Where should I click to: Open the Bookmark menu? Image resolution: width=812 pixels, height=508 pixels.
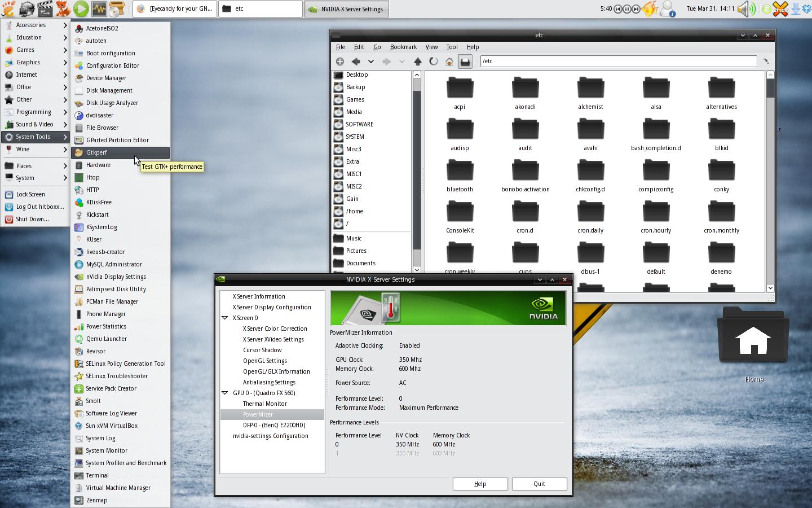click(x=403, y=47)
